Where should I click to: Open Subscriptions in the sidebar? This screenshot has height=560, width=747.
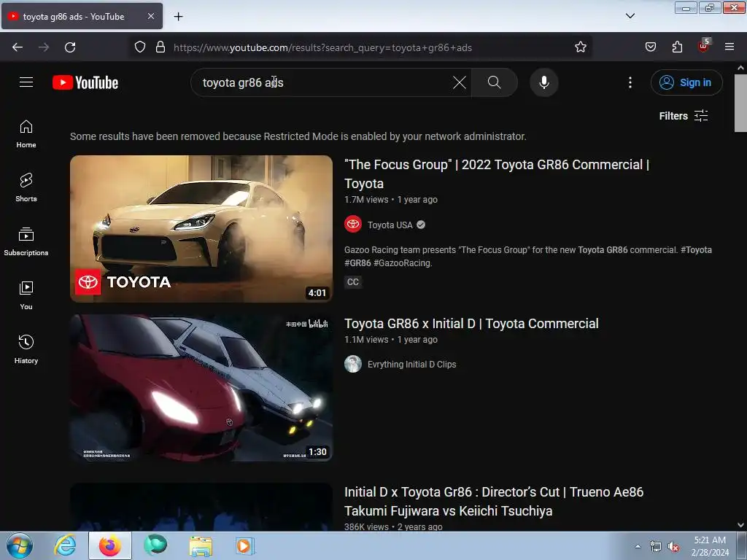(26, 242)
